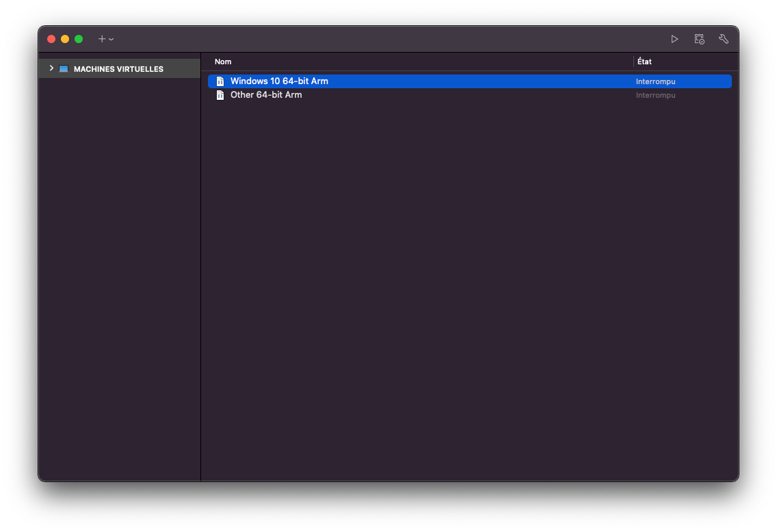Sort by the Nom column header
The width and height of the screenshot is (777, 532).
[223, 62]
